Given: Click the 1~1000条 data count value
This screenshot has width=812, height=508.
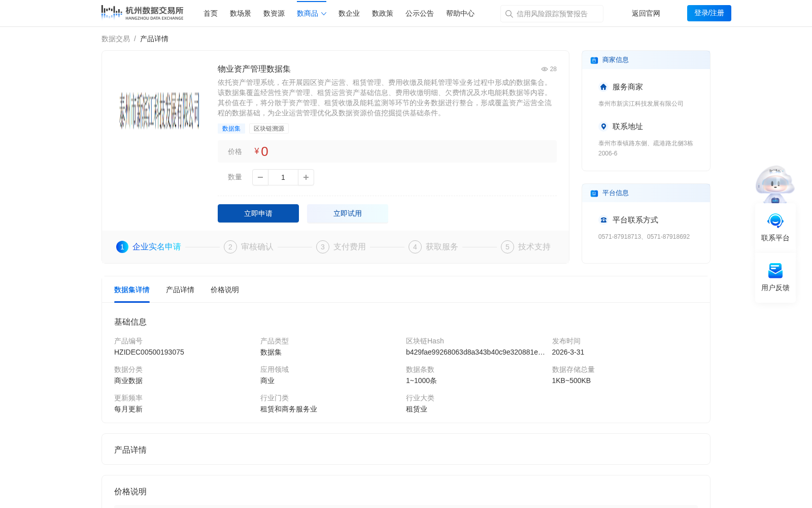Looking at the screenshot, I should (x=421, y=380).
